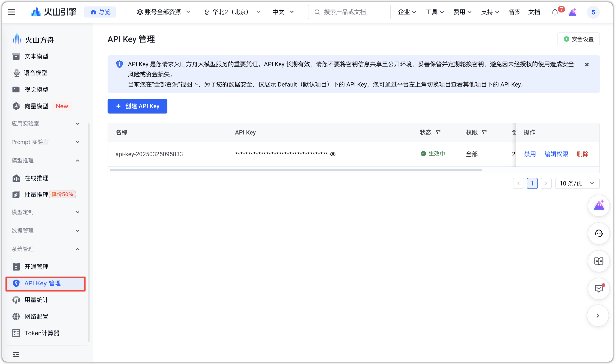Open the floating help assistant
Image resolution: width=615 pixels, height=364 pixels.
click(x=599, y=233)
